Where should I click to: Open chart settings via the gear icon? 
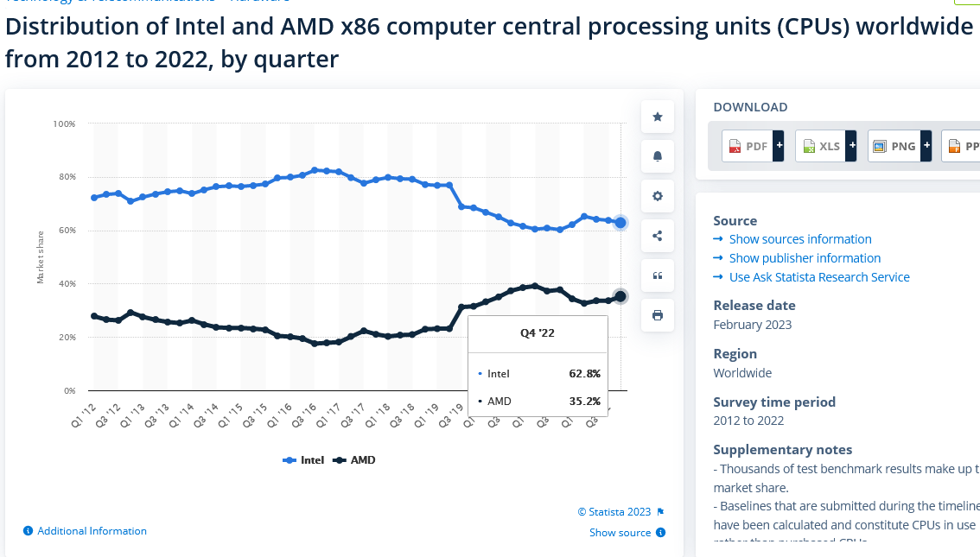(657, 195)
